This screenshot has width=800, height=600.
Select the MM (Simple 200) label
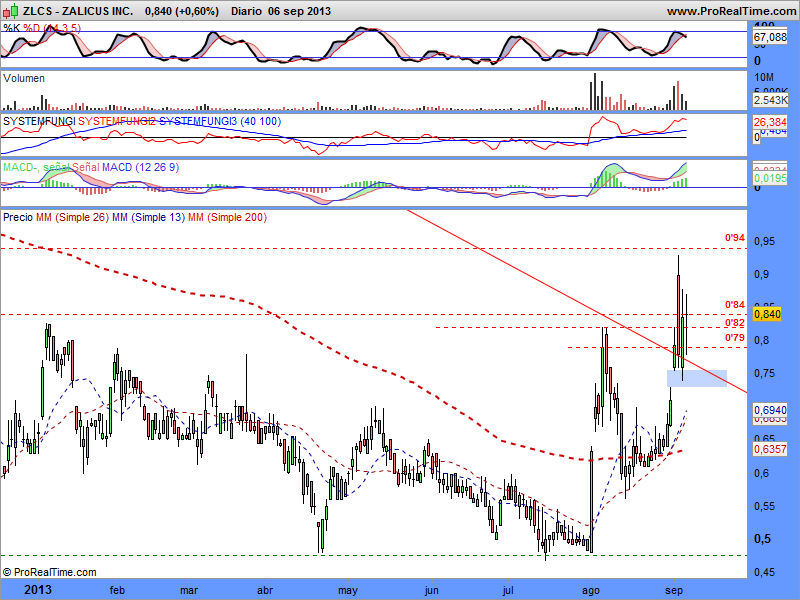tap(228, 217)
